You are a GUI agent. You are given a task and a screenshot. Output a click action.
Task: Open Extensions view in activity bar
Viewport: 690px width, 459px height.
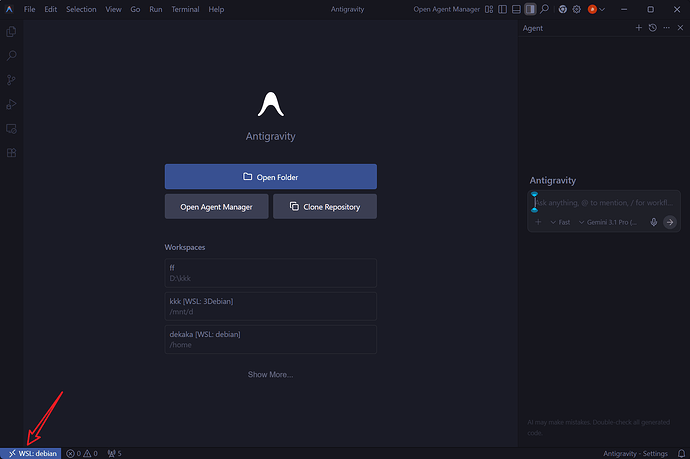(11, 153)
